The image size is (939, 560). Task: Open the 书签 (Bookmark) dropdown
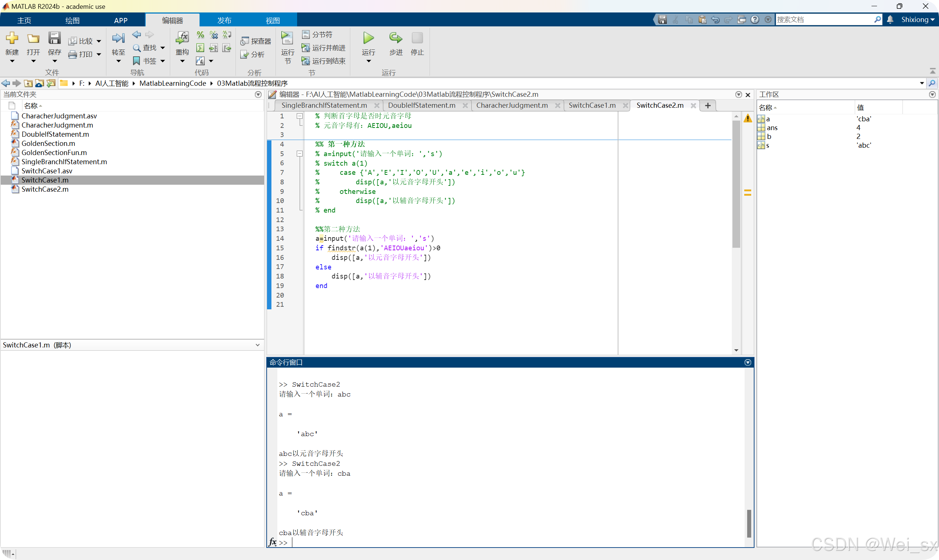(x=163, y=60)
